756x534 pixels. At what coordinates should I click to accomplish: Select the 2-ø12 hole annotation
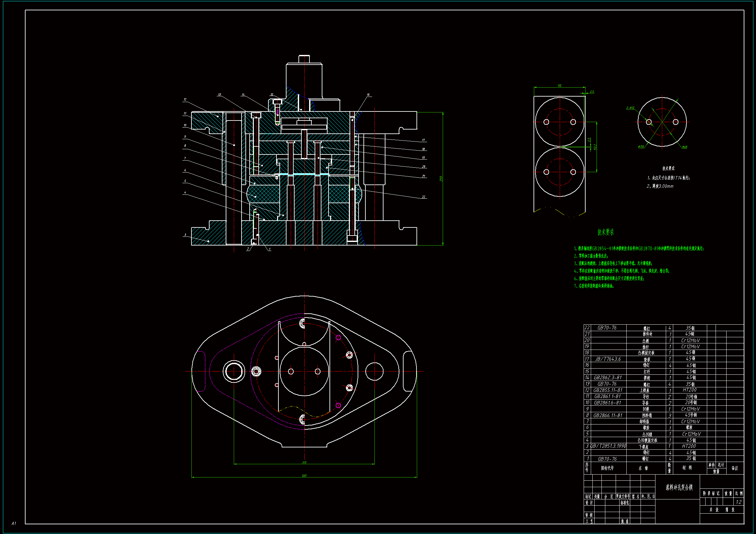point(630,108)
